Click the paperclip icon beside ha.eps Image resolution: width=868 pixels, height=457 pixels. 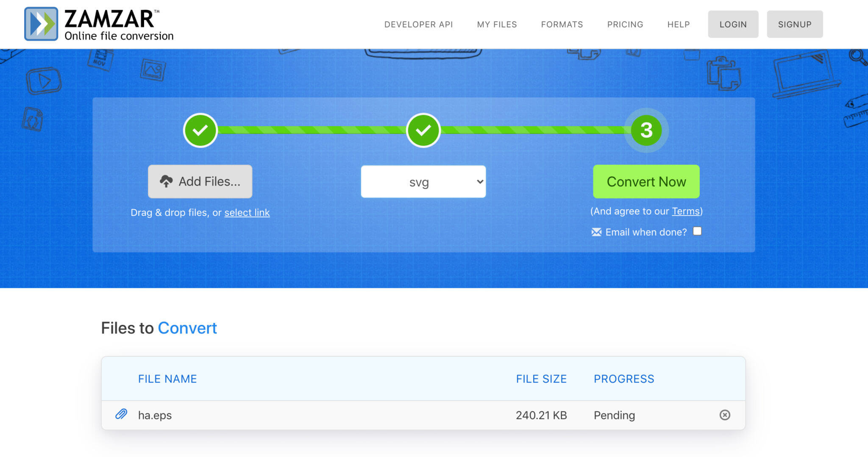[x=121, y=414]
